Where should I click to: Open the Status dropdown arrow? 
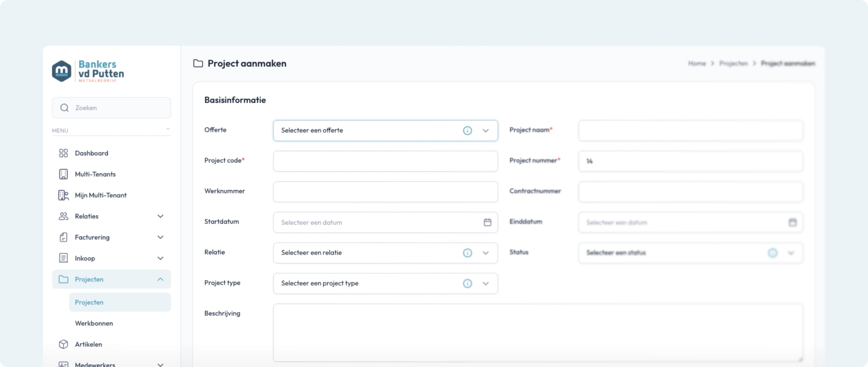click(791, 253)
